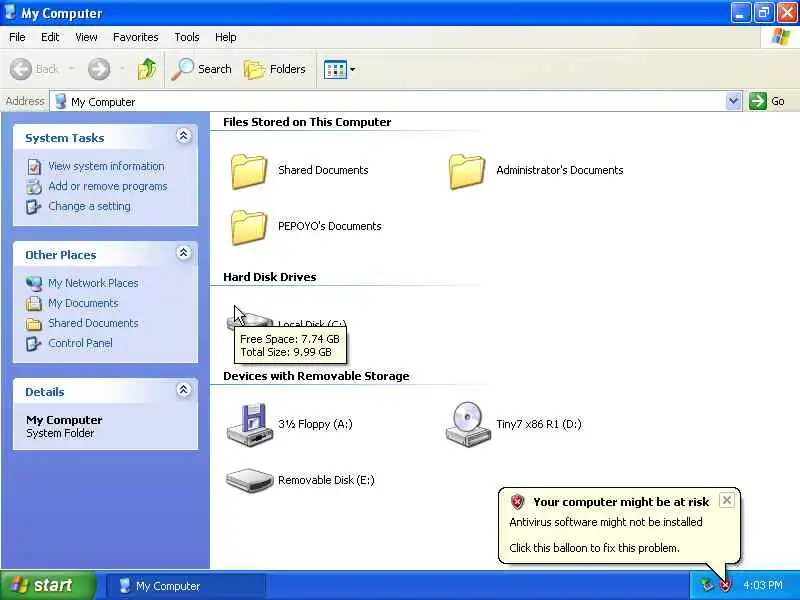Screen dimensions: 800x600
Task: Click the Back arrow button
Action: tap(21, 69)
